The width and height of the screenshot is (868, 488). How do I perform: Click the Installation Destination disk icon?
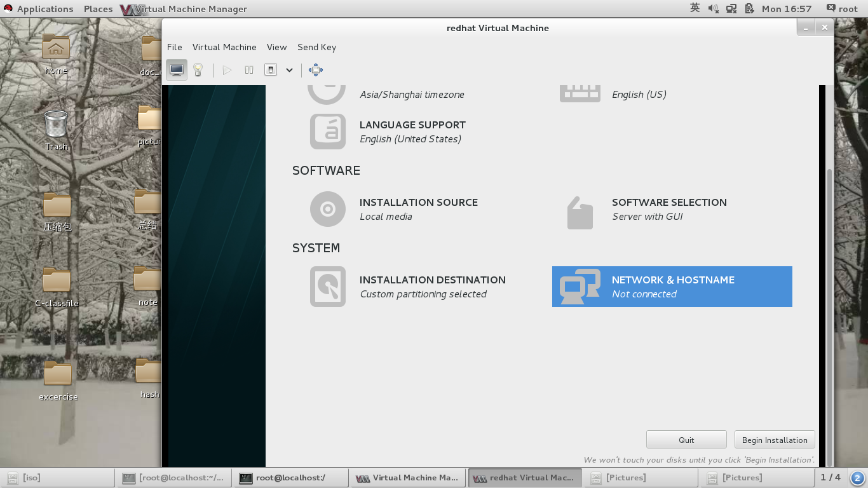(328, 287)
